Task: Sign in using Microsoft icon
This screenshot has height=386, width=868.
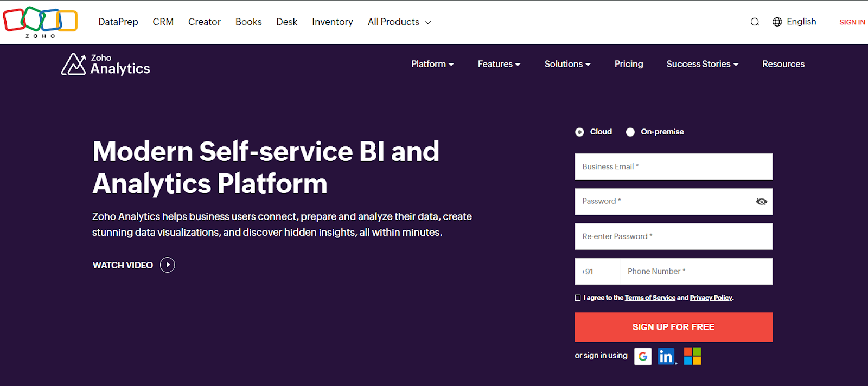Action: click(692, 356)
